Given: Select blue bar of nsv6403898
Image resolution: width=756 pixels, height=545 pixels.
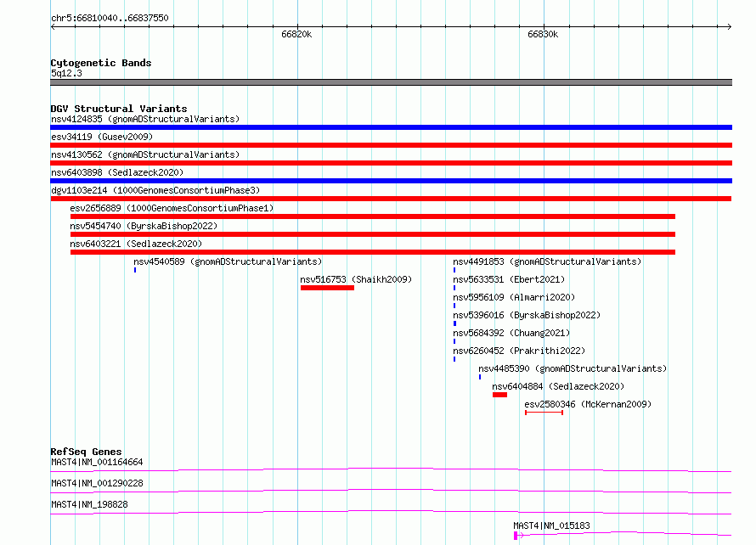Looking at the screenshot, I should point(391,181).
